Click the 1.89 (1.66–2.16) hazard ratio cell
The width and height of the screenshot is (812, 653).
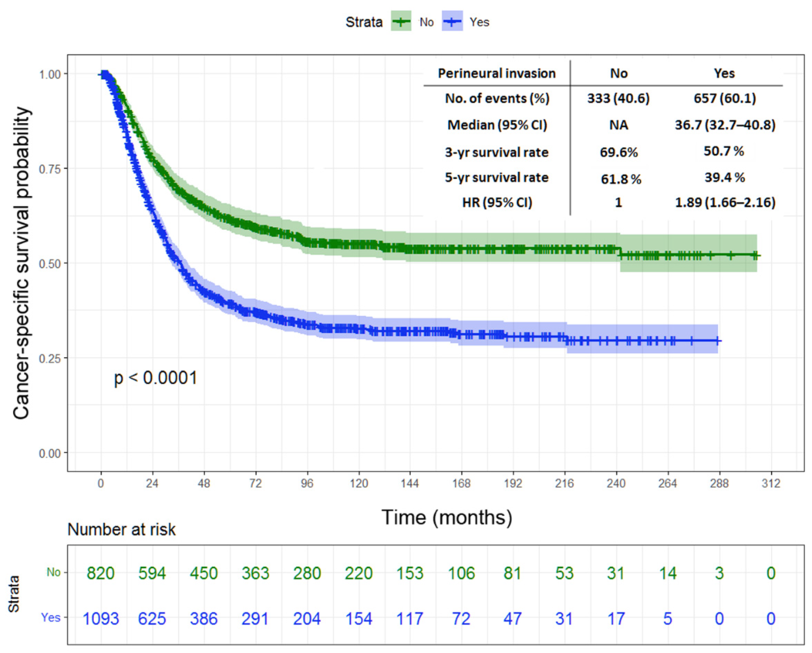pyautogui.click(x=725, y=202)
